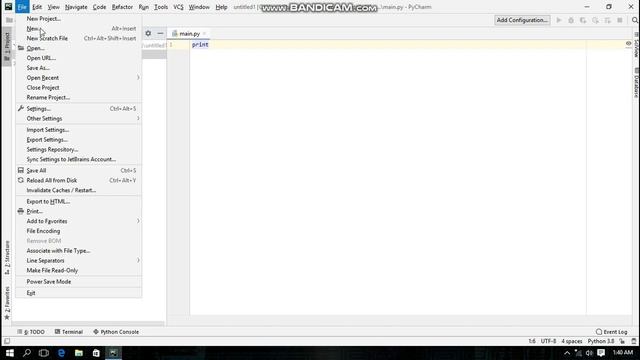
Task: Open the Favorites tool window sidebar tab
Action: tap(7, 303)
